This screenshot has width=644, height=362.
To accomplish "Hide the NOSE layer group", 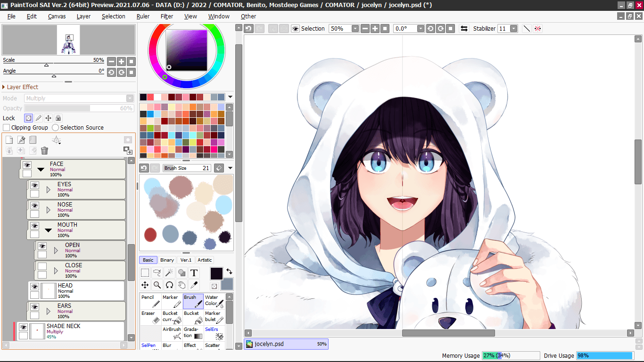I will 34,206.
